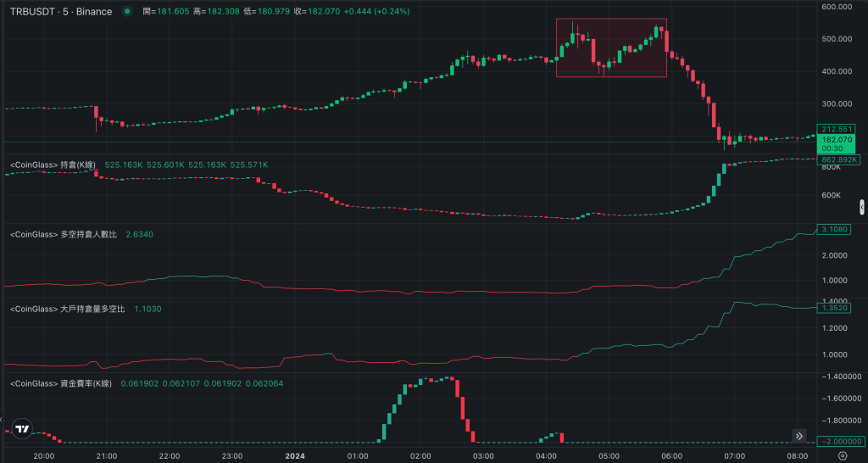Click the 2024 date marker on time axis

tap(294, 455)
